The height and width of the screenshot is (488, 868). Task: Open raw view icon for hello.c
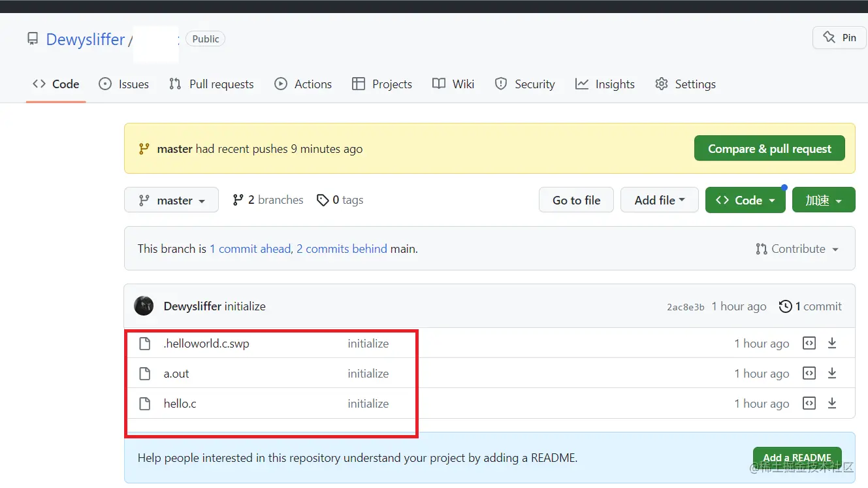809,404
